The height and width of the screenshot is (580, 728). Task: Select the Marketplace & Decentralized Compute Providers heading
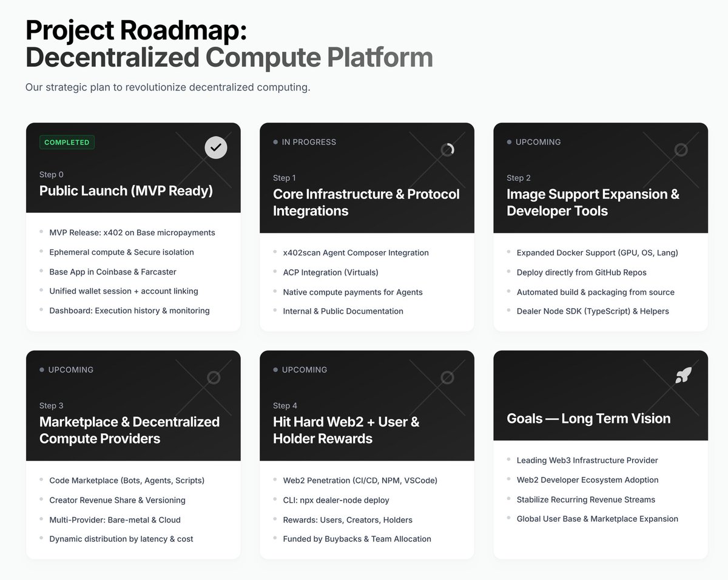[130, 430]
